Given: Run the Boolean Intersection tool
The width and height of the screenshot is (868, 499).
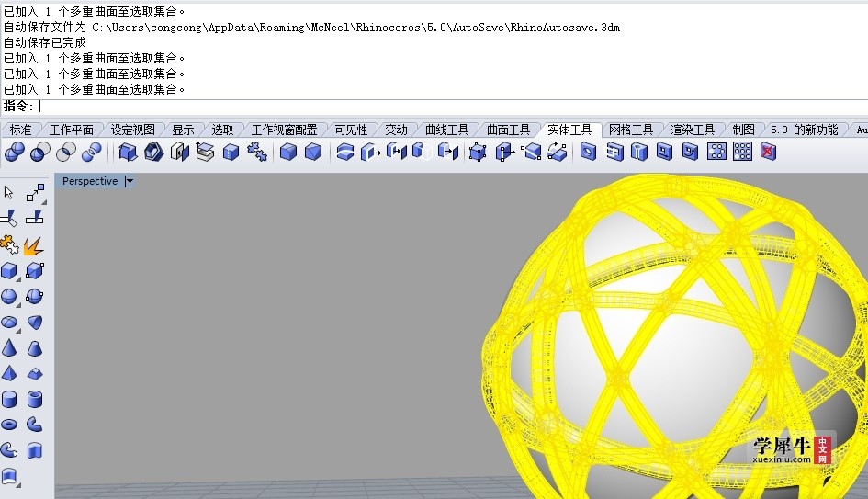Looking at the screenshot, I should (x=66, y=152).
